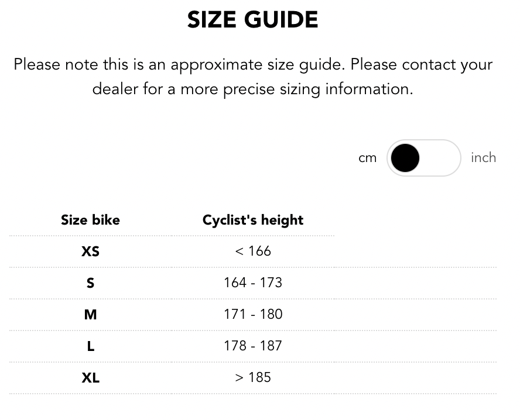Select the M size row label
Image resolution: width=520 pixels, height=420 pixels.
click(90, 315)
